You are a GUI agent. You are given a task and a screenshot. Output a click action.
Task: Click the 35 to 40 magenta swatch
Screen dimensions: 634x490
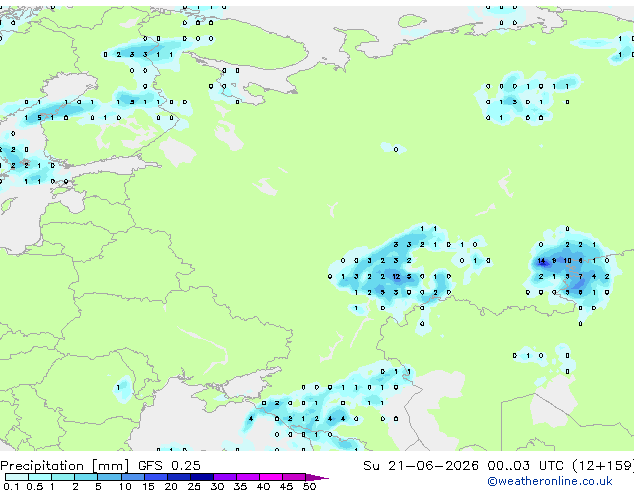pyautogui.click(x=247, y=477)
